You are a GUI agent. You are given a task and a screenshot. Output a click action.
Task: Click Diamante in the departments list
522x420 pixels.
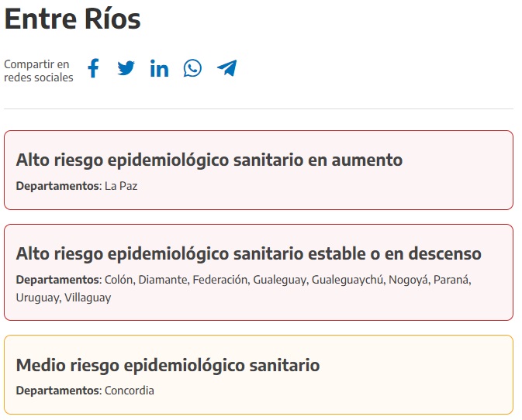point(163,280)
